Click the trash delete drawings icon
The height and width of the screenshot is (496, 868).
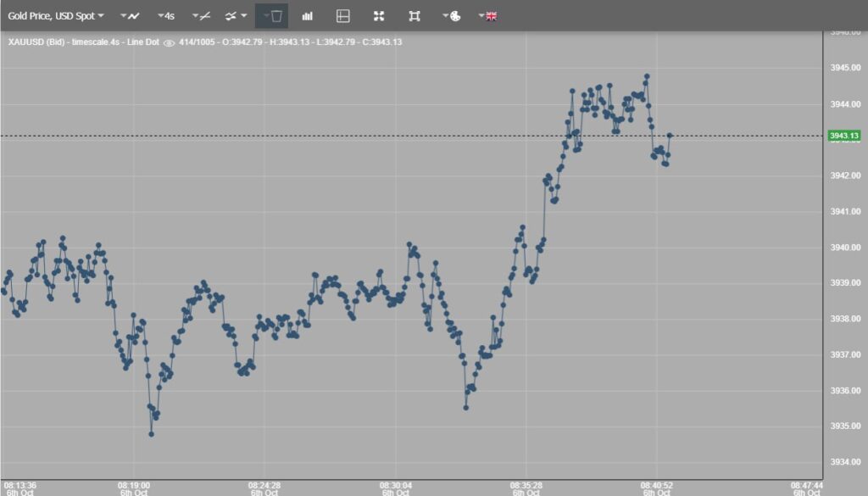click(273, 15)
